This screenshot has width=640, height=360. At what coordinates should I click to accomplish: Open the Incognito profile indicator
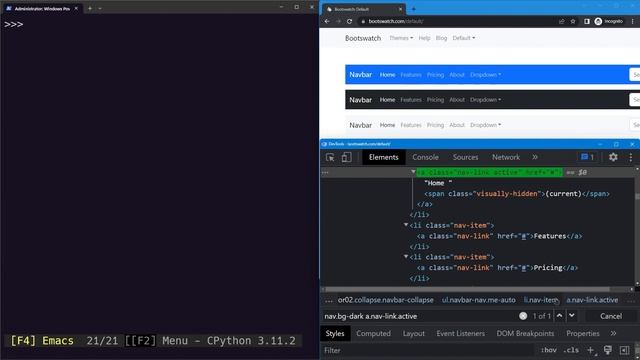click(x=609, y=21)
